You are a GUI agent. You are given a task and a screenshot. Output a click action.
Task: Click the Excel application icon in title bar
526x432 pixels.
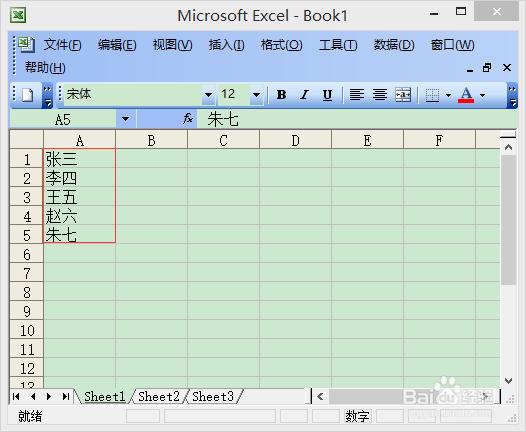tap(18, 15)
